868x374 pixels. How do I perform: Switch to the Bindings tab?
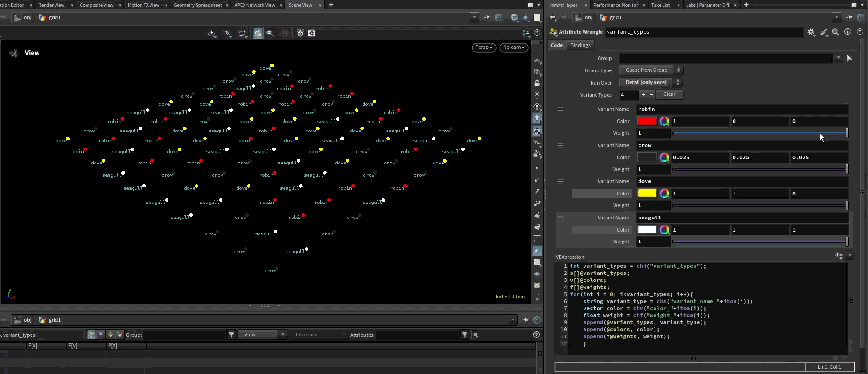pos(580,45)
